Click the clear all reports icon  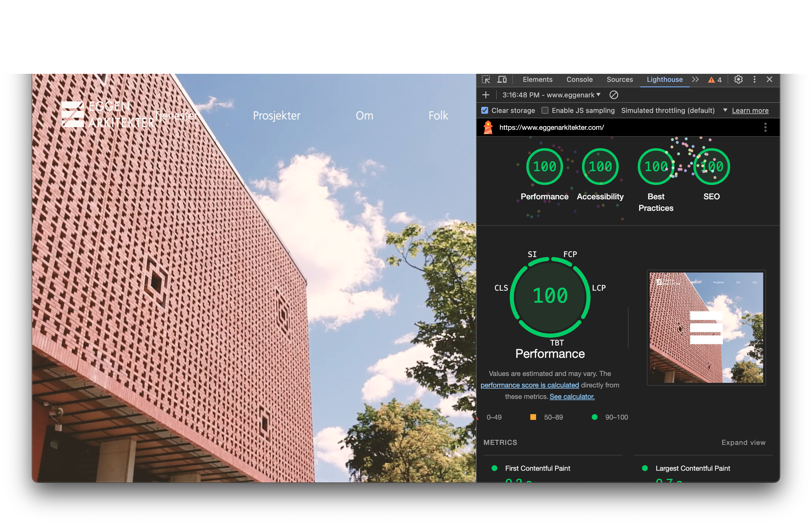[613, 95]
